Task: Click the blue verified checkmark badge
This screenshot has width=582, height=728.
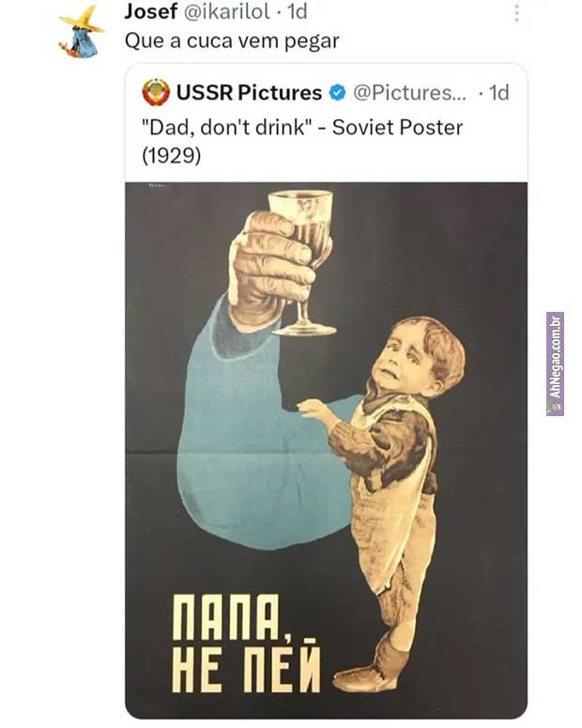Action: [x=337, y=93]
